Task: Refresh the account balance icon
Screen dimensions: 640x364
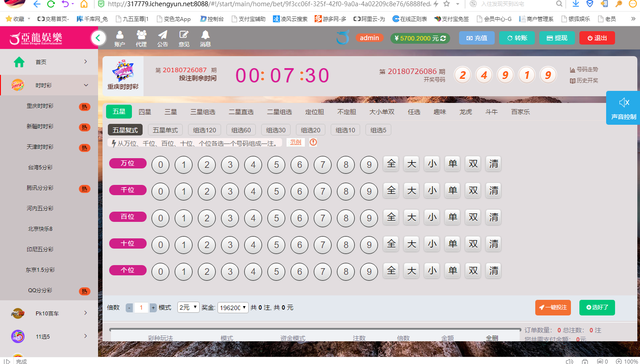Action: click(443, 38)
